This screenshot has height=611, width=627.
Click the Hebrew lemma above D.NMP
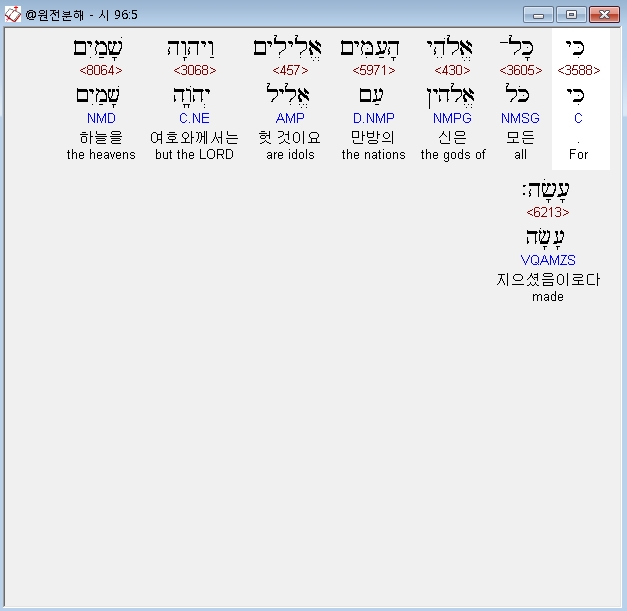371,96
